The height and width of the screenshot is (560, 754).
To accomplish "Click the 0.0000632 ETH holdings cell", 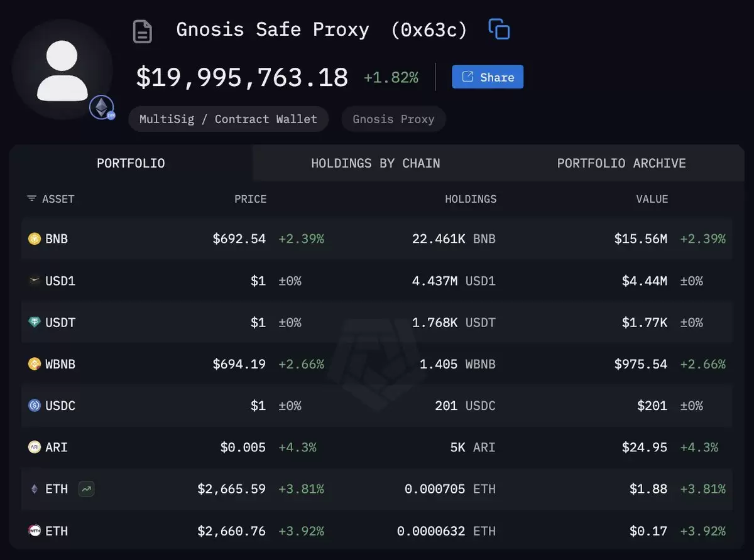I will click(x=446, y=531).
